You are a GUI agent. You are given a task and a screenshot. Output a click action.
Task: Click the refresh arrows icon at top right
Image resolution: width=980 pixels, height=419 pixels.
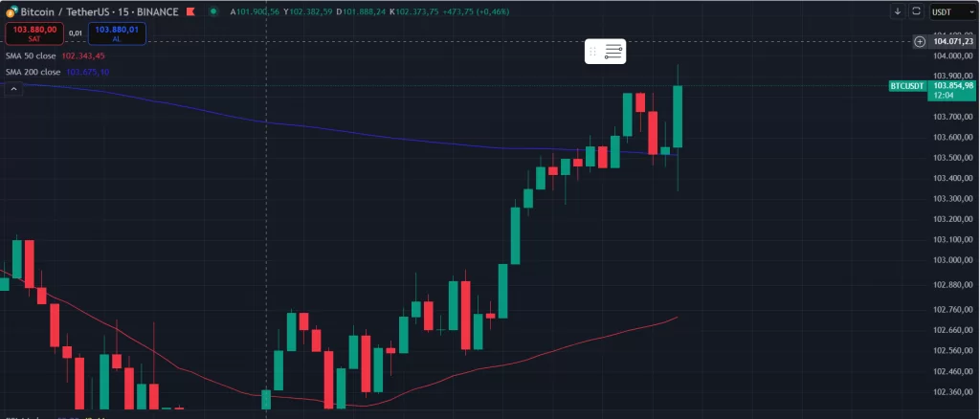(x=916, y=11)
